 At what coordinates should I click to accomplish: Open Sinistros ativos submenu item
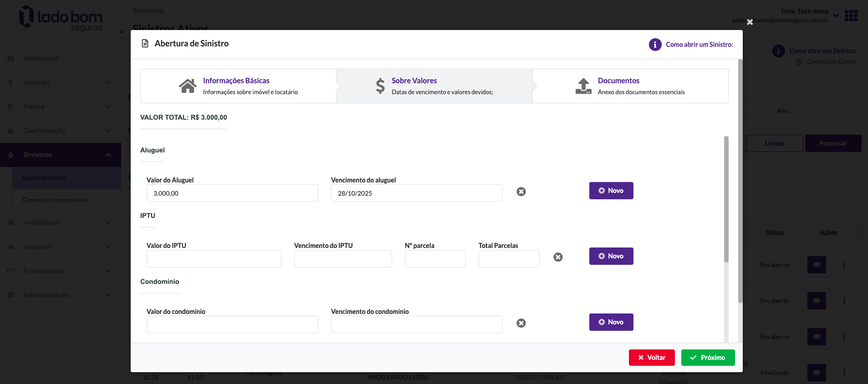click(x=66, y=178)
